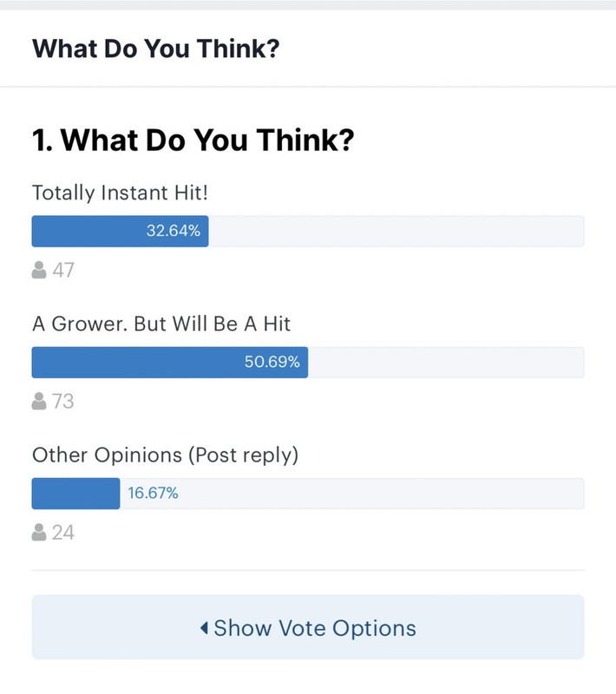The height and width of the screenshot is (694, 616).
Task: Open the voter count 47
Action: pyautogui.click(x=63, y=270)
